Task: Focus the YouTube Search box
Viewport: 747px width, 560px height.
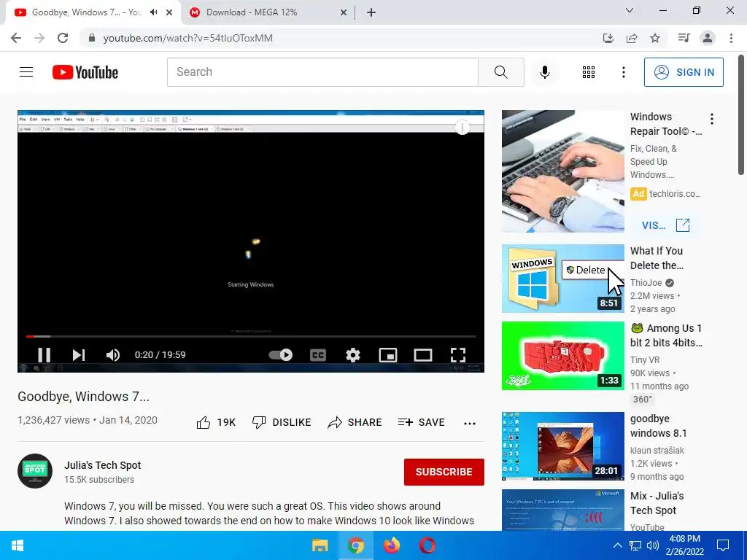Action: tap(322, 72)
